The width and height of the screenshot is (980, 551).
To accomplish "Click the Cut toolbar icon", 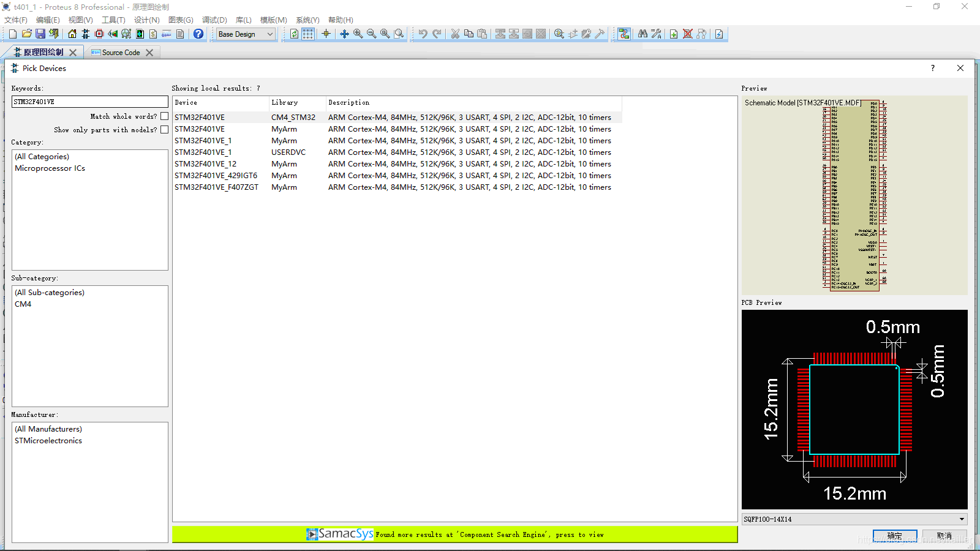I will 455,34.
